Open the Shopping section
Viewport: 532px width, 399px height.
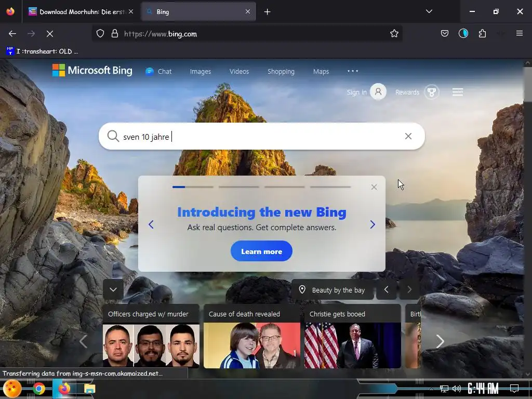pos(281,72)
